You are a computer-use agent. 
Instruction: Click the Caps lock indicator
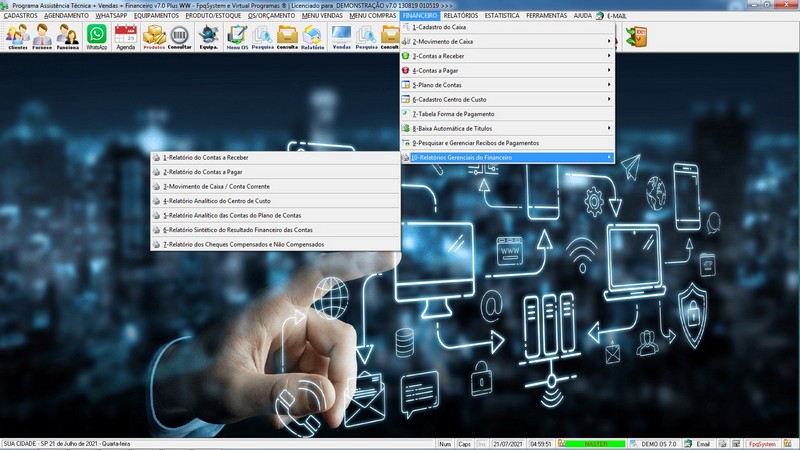click(464, 444)
